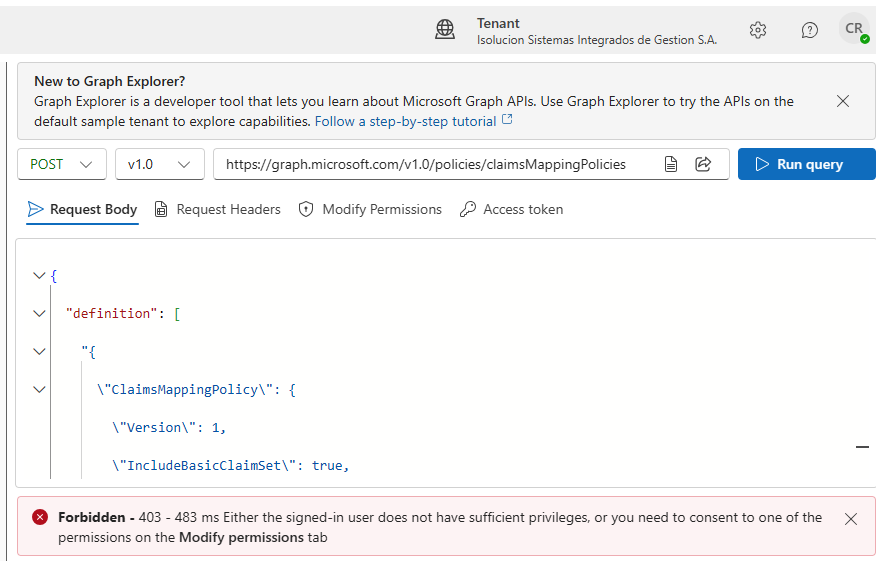Click the share query icon
This screenshot has height=561, width=876.
click(x=703, y=164)
